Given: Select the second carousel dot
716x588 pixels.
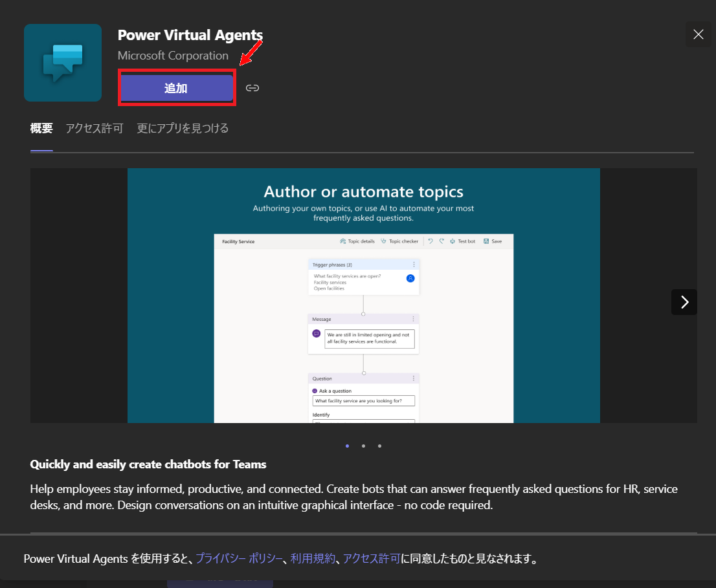Looking at the screenshot, I should (363, 446).
